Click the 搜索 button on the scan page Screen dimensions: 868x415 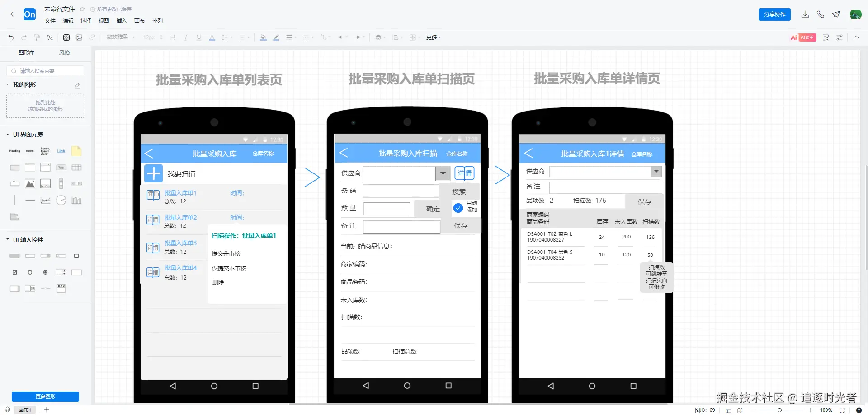(459, 191)
